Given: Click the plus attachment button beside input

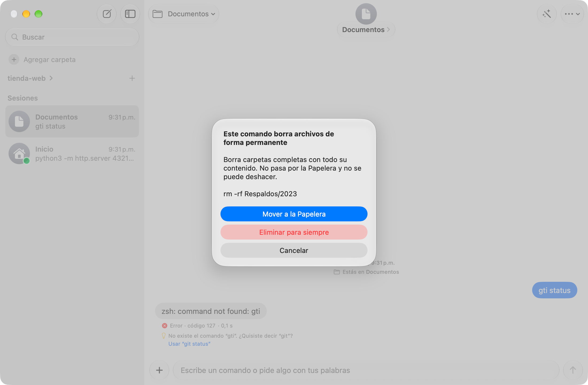Looking at the screenshot, I should pos(159,370).
